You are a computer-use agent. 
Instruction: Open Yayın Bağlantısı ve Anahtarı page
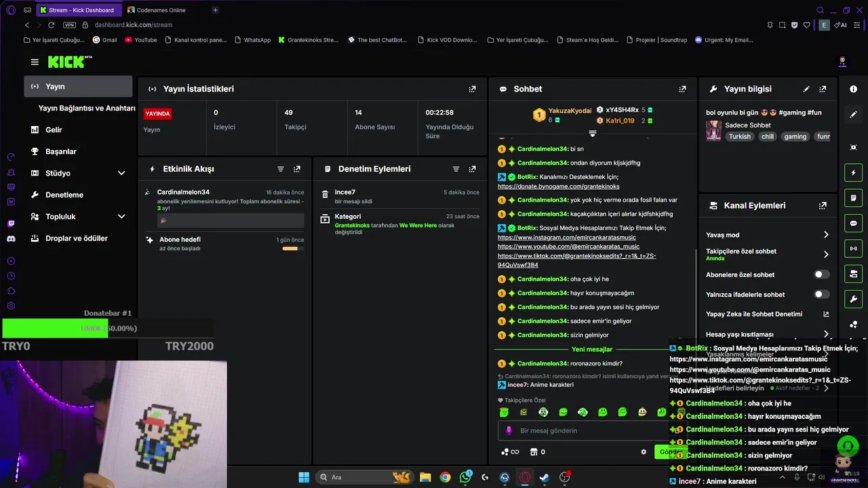[87, 108]
